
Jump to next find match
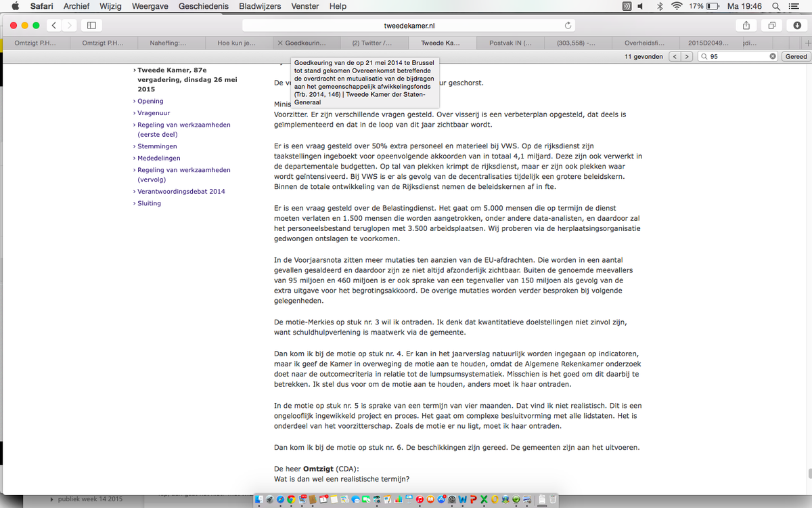click(688, 56)
